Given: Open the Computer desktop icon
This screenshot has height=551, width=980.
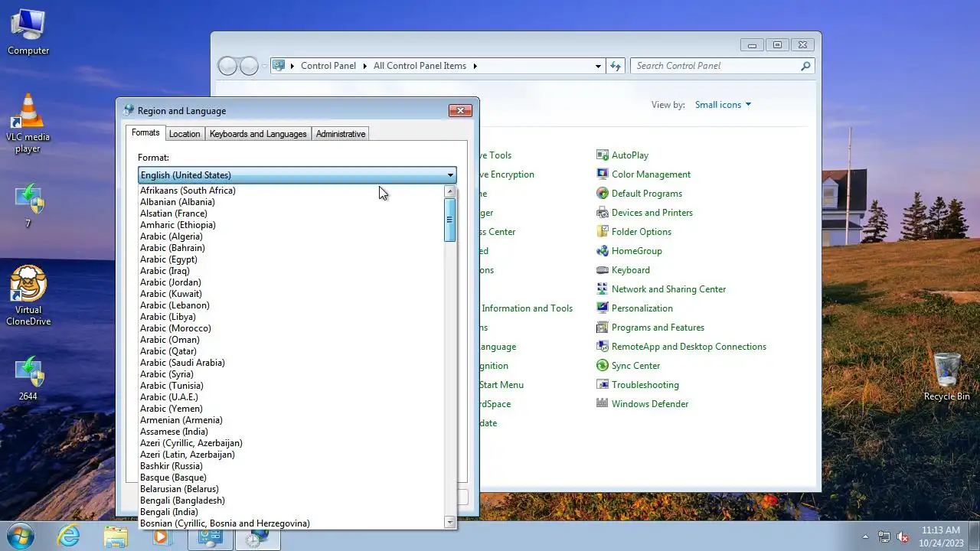Looking at the screenshot, I should tap(28, 32).
